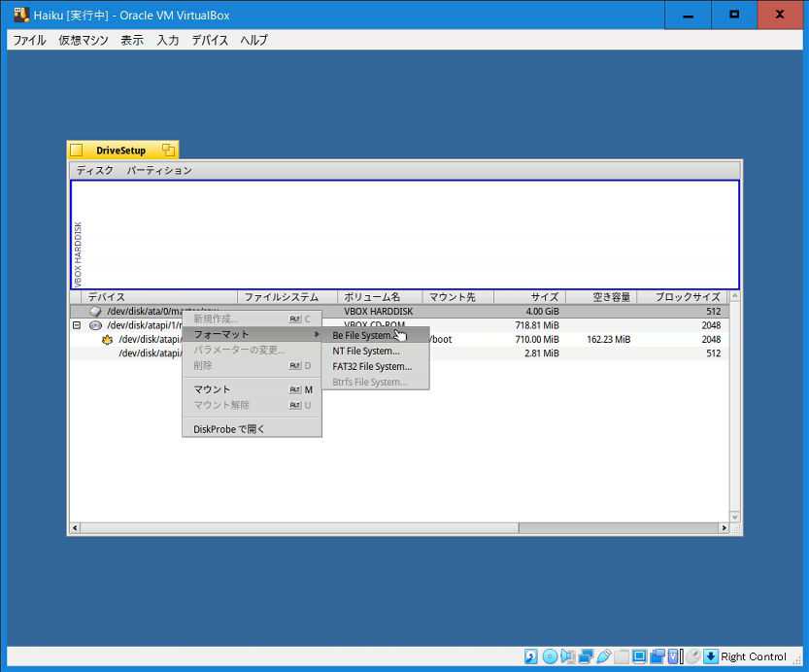
Task: Click the recording status icon
Action: (657, 656)
